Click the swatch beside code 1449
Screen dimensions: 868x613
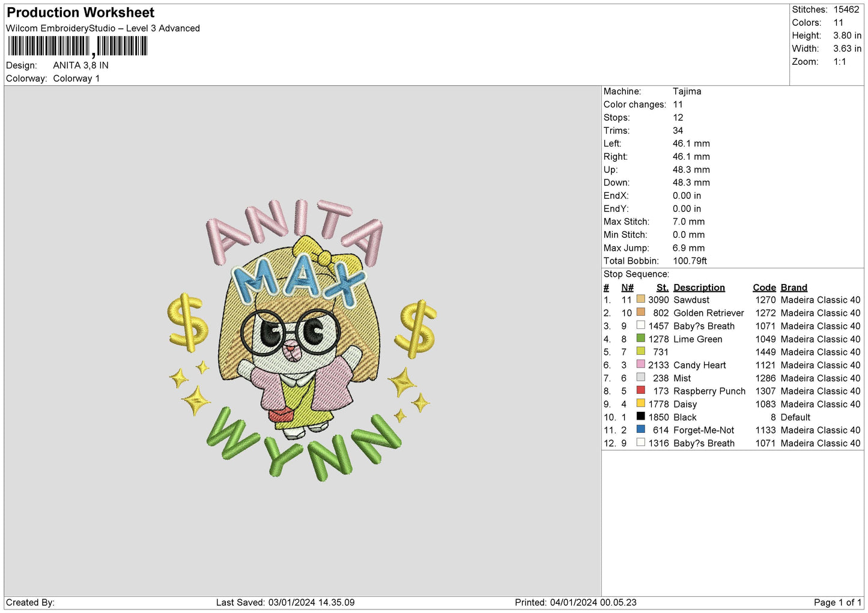click(641, 351)
